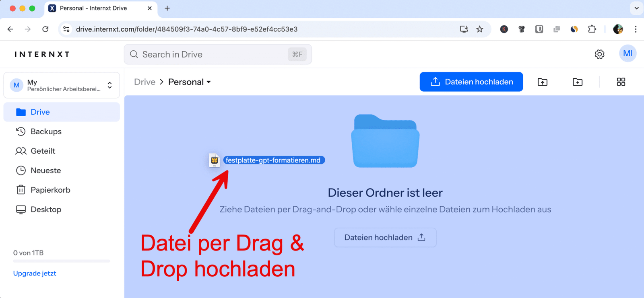This screenshot has height=298, width=644.
Task: Click the install app icon in address bar
Action: [464, 29]
